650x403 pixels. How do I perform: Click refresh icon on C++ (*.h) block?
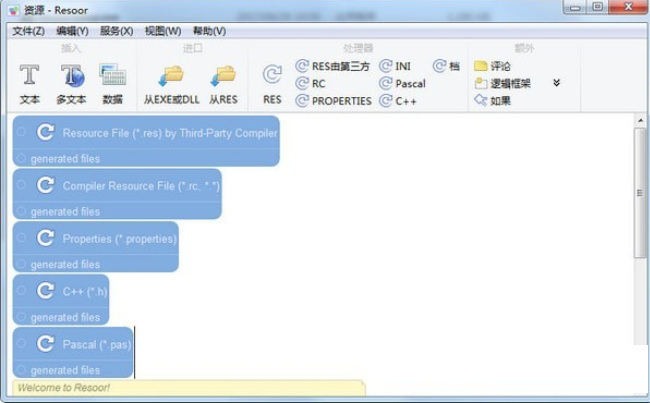[x=45, y=291]
